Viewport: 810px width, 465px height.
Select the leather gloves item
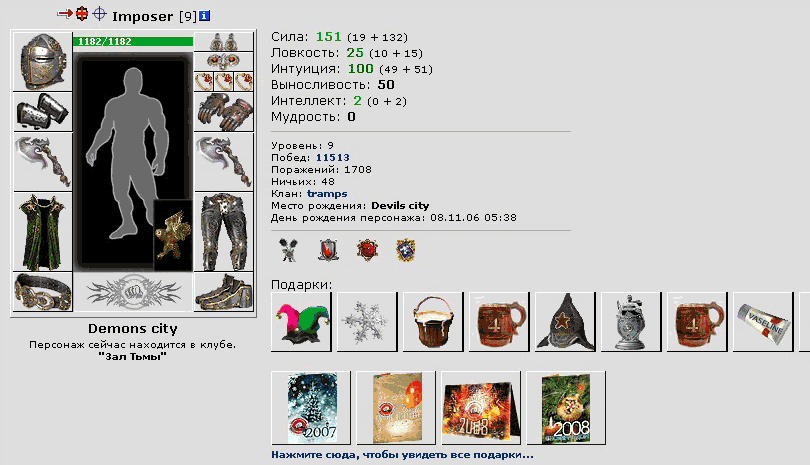coord(224,112)
